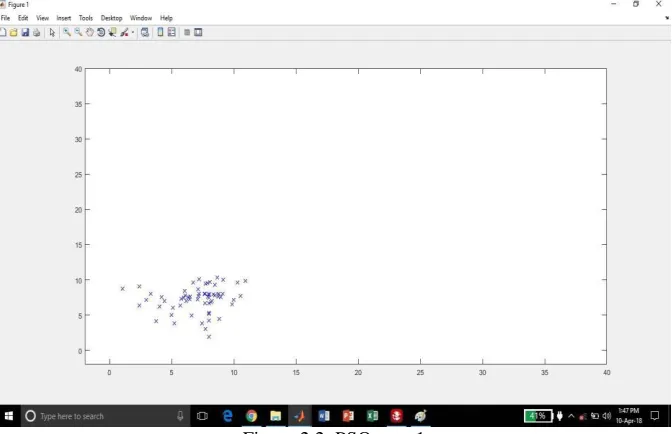Activate the Edit Plot arrow tool
The width and height of the screenshot is (672, 434).
[x=52, y=32]
